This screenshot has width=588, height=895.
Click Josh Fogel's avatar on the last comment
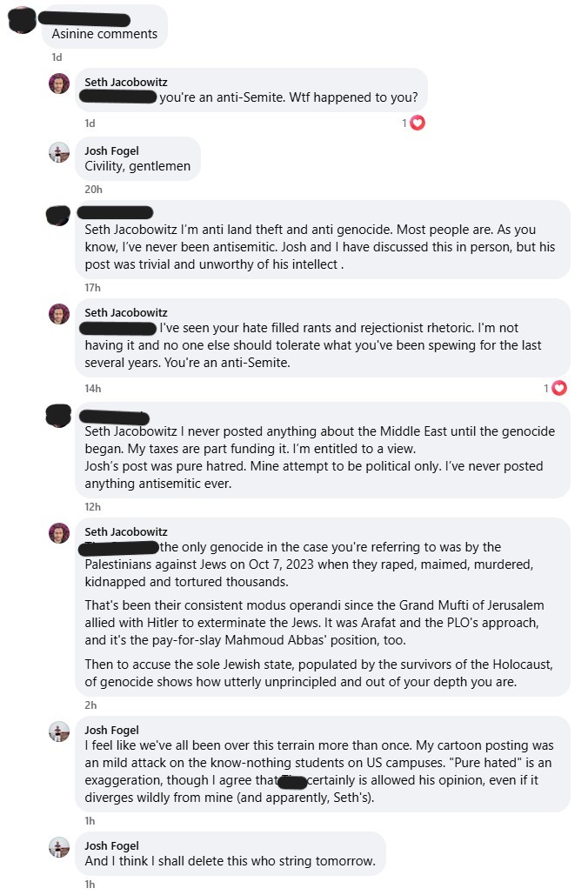click(59, 848)
